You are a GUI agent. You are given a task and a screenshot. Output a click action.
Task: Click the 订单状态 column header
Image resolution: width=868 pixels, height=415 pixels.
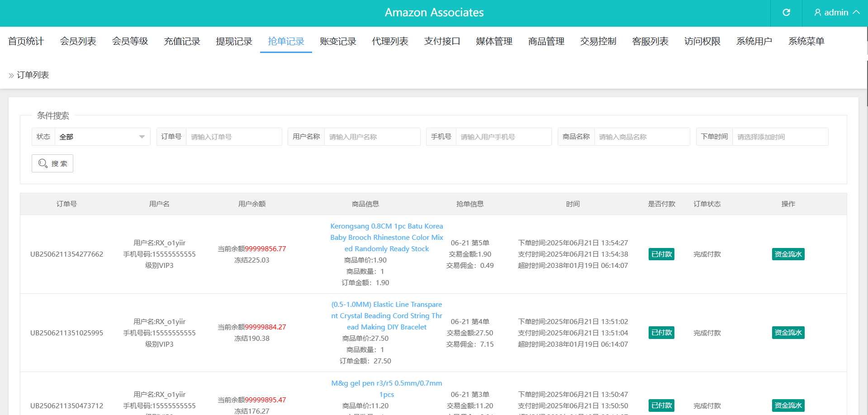(707, 204)
